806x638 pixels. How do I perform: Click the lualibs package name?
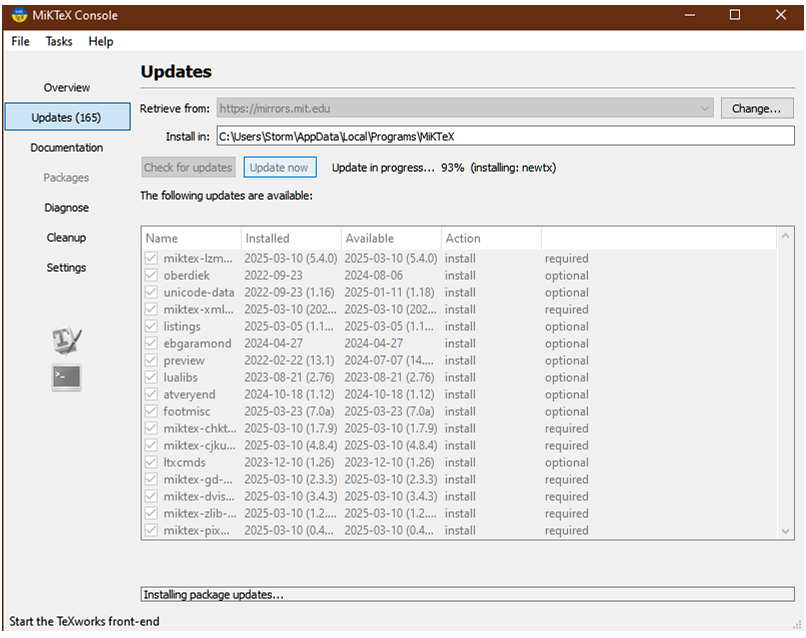point(180,377)
